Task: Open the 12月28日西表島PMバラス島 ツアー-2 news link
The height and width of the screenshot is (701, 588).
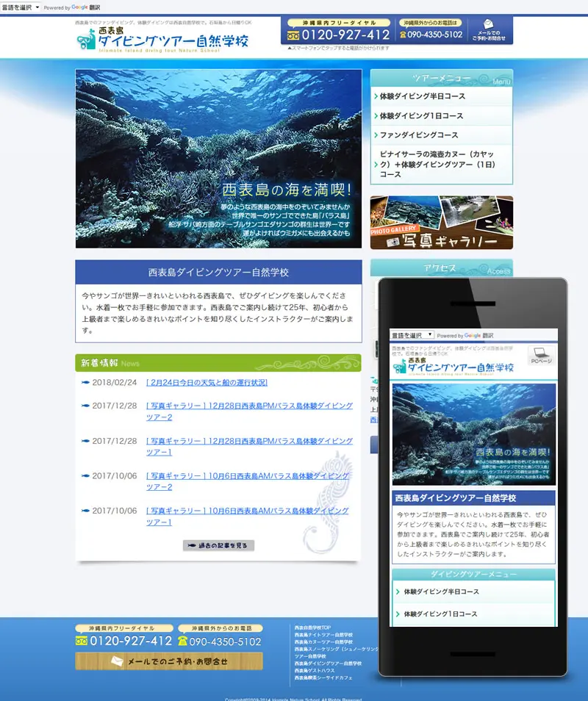Action: coord(249,411)
